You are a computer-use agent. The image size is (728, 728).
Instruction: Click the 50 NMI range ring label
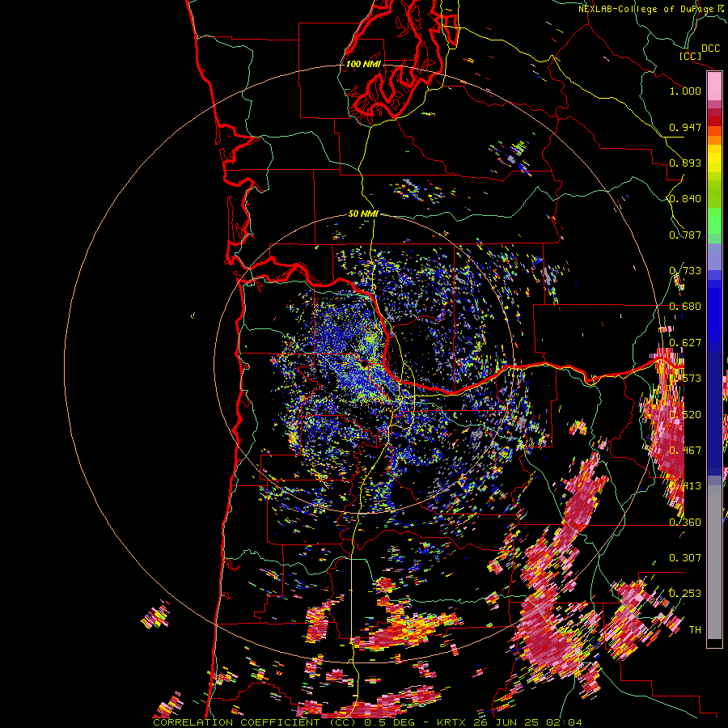pyautogui.click(x=363, y=214)
